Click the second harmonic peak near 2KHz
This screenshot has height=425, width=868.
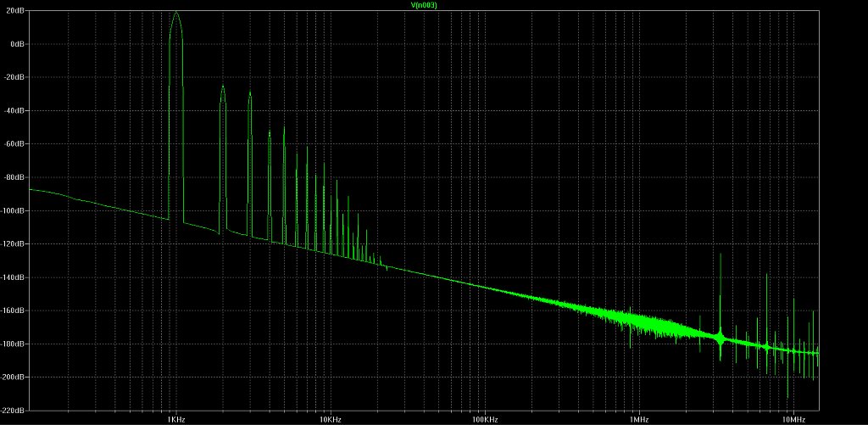point(223,87)
